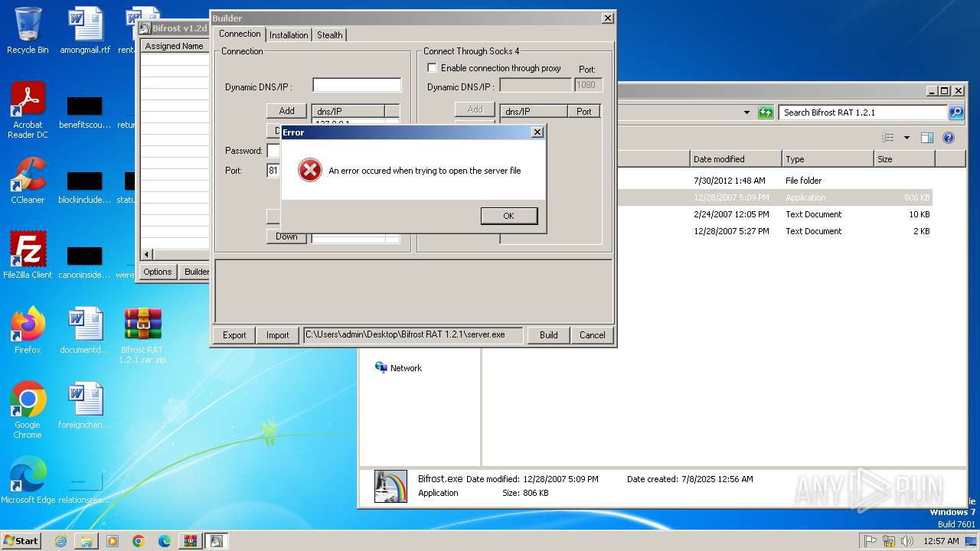Select the 10 KB Text Document row
The height and width of the screenshot is (551, 980).
pos(773,214)
